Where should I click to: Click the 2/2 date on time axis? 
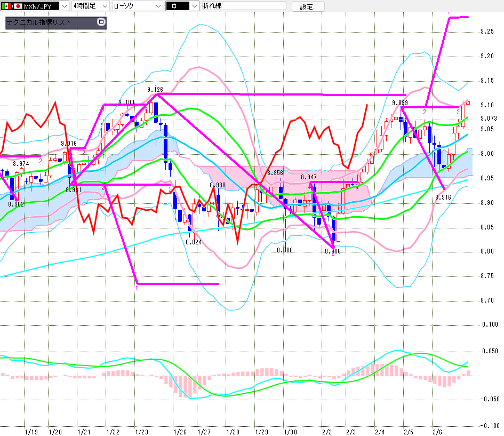click(327, 431)
